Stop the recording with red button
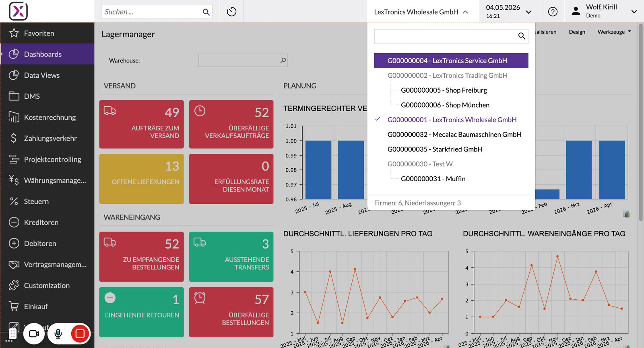 click(x=80, y=333)
